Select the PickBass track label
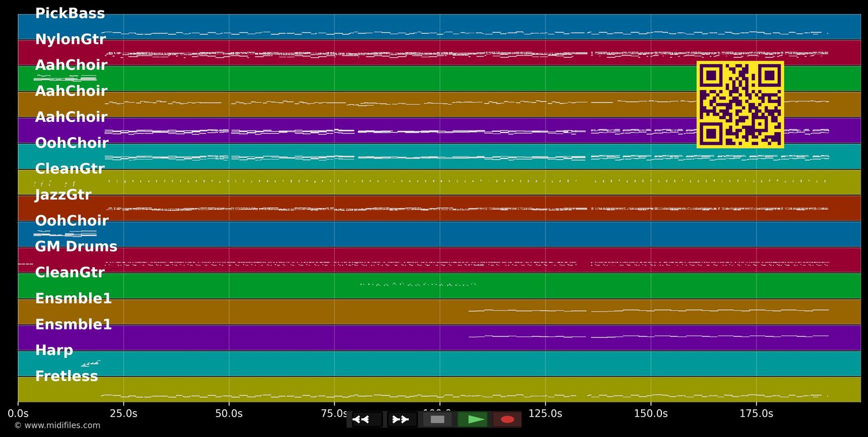Screen dimensions: 868x437 click(70, 14)
